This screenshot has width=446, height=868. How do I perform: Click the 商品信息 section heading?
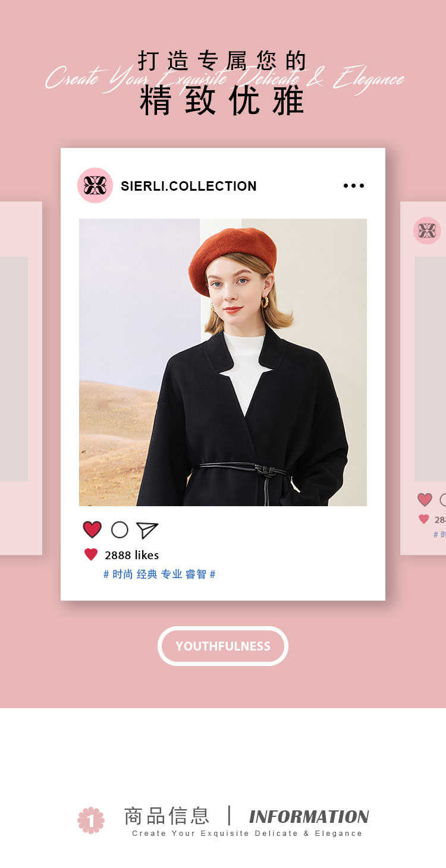point(167,816)
